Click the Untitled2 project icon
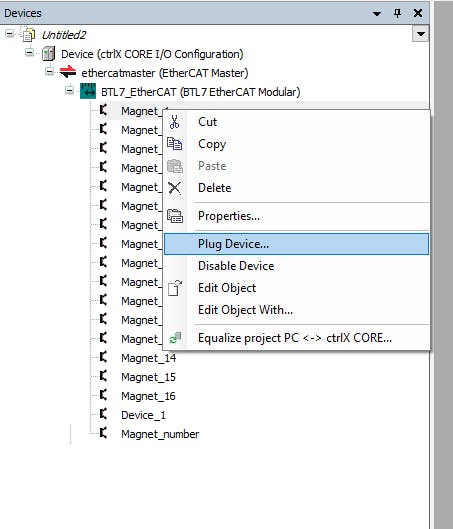The width and height of the screenshot is (453, 529). (x=28, y=35)
